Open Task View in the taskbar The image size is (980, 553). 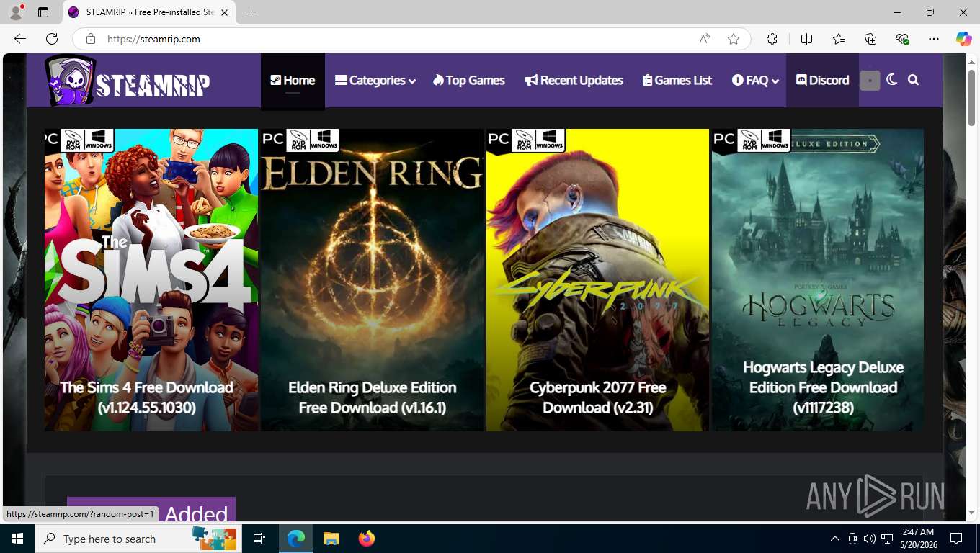click(x=259, y=539)
